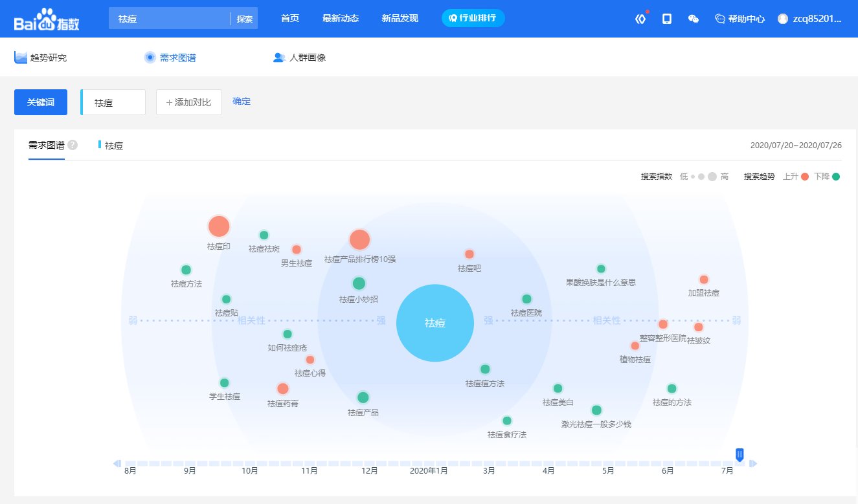Click the red 上升 trend legend dot
858x504 pixels.
805,177
